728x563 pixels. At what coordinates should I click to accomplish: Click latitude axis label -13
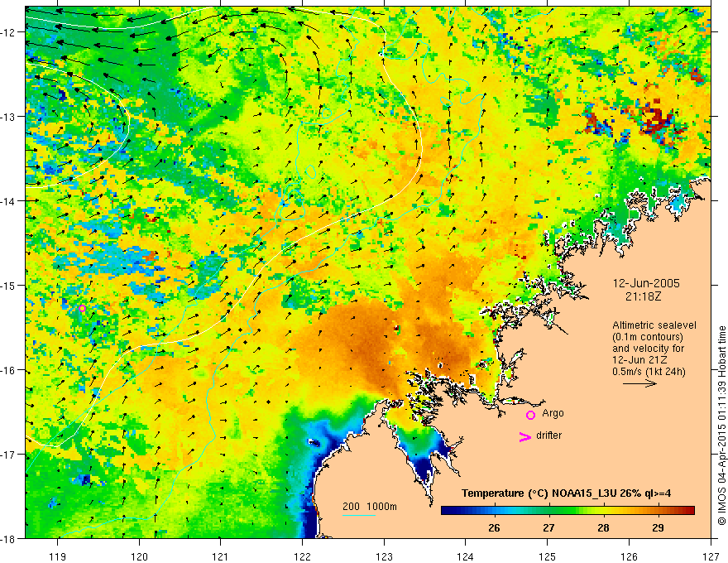pos(9,116)
